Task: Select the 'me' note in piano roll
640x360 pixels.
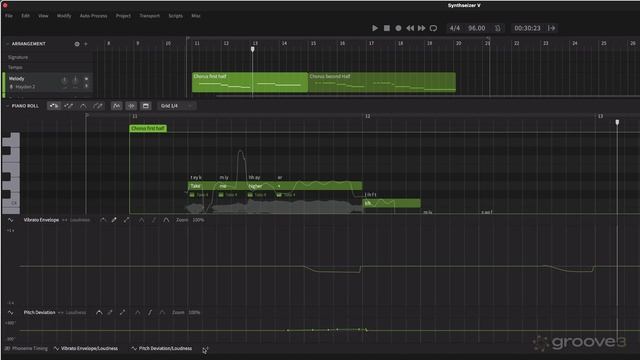Action: (x=231, y=186)
